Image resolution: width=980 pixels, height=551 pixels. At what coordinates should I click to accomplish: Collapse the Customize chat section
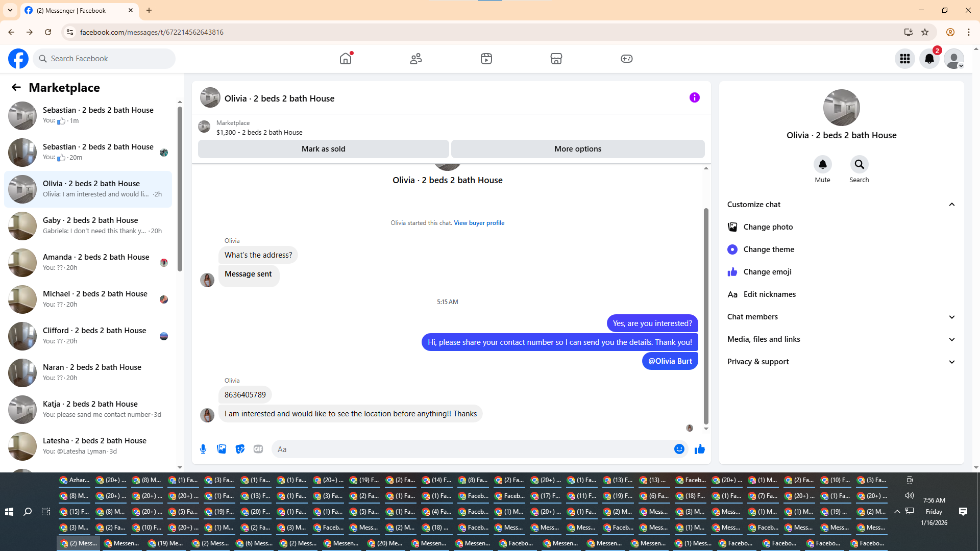pyautogui.click(x=951, y=205)
